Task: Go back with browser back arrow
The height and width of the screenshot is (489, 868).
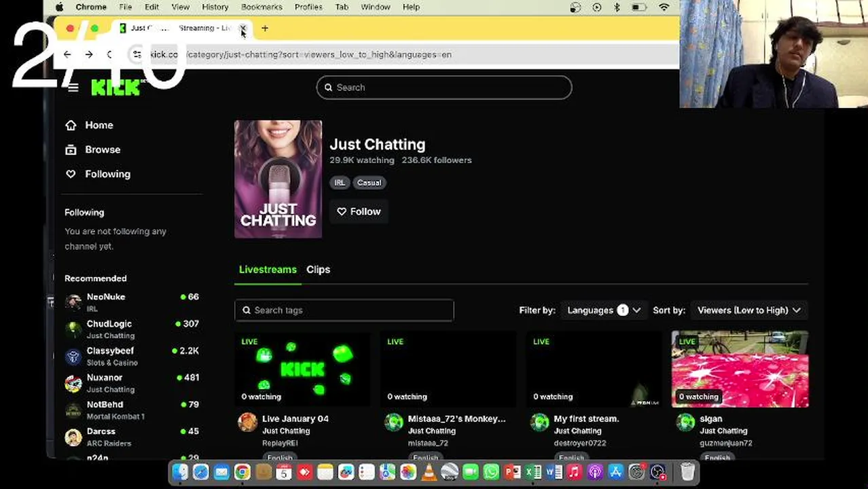Action: tap(67, 54)
